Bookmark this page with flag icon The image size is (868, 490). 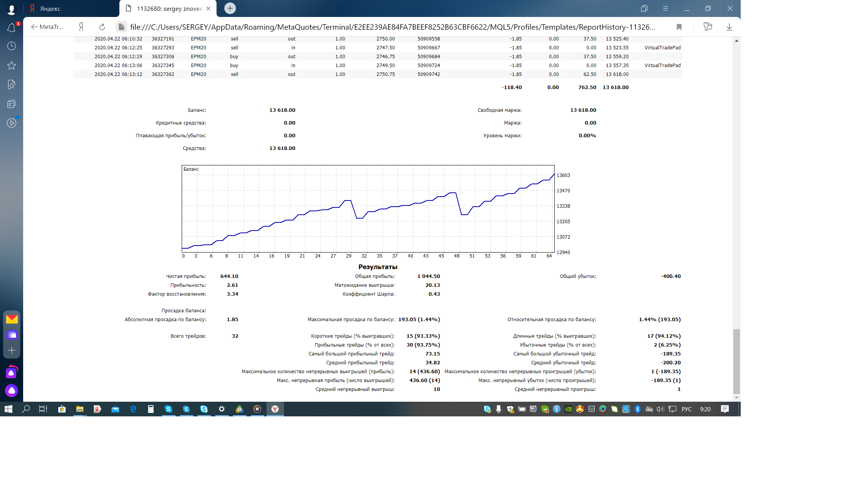679,27
